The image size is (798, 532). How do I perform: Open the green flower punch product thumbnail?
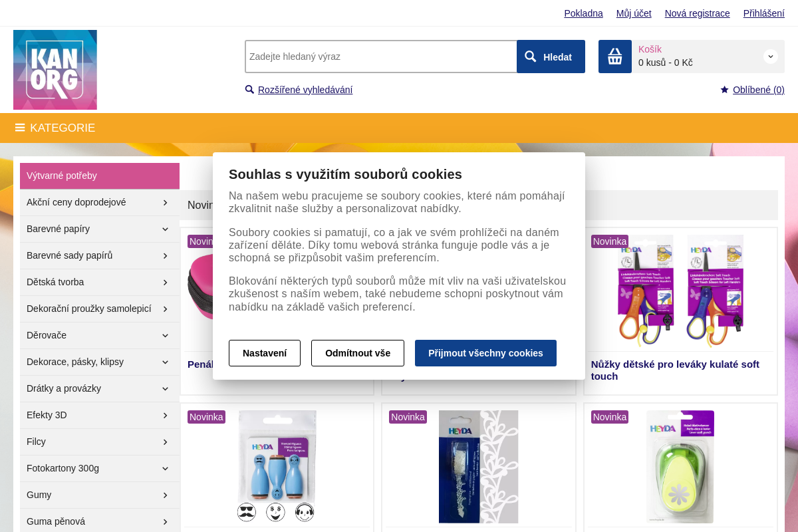pyautogui.click(x=680, y=467)
